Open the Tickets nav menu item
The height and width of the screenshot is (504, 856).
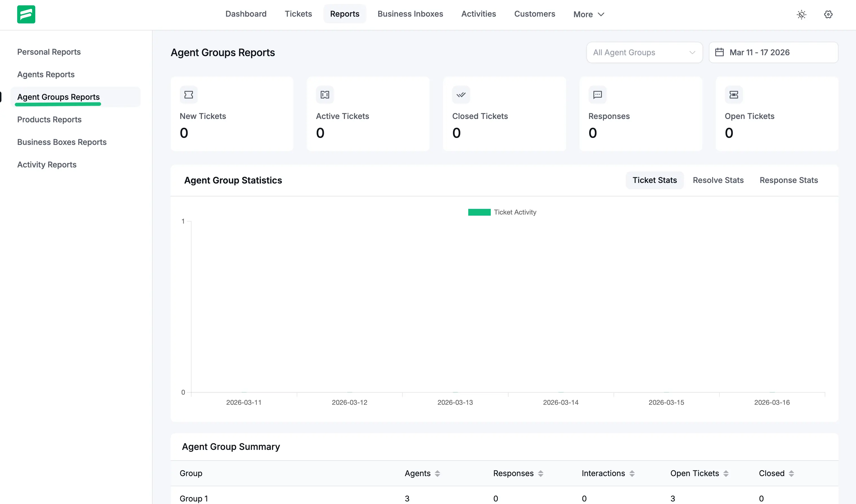[298, 14]
